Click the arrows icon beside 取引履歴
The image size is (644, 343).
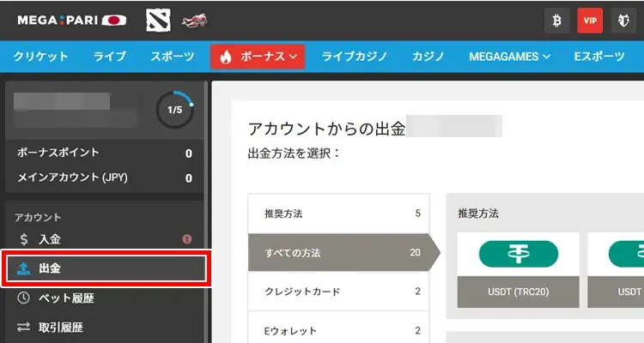(x=23, y=327)
